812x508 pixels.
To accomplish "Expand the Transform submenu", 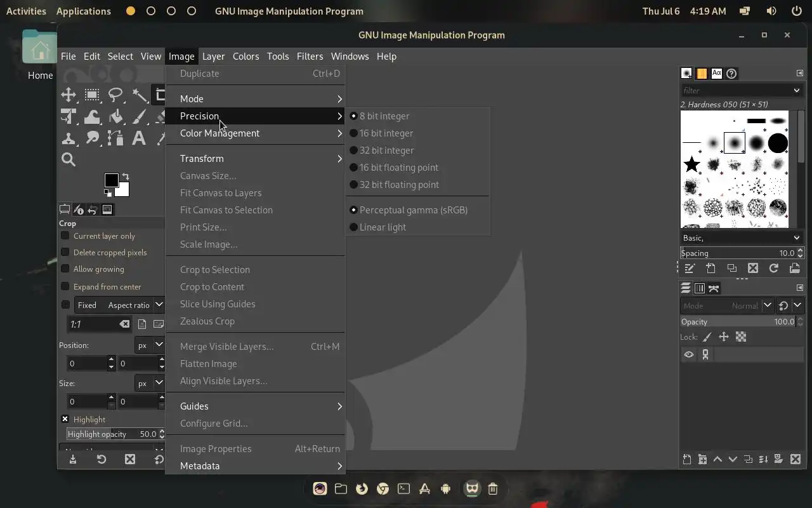I will click(x=255, y=159).
